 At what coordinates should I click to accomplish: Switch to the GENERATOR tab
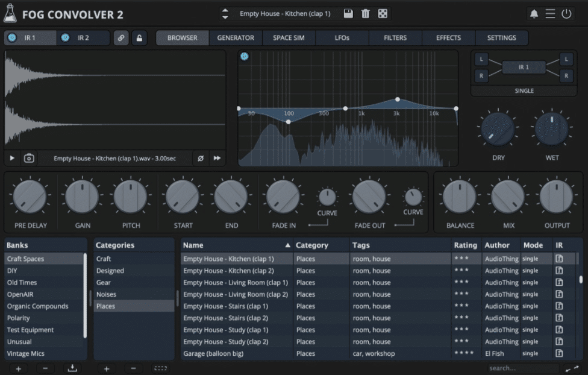pos(236,38)
